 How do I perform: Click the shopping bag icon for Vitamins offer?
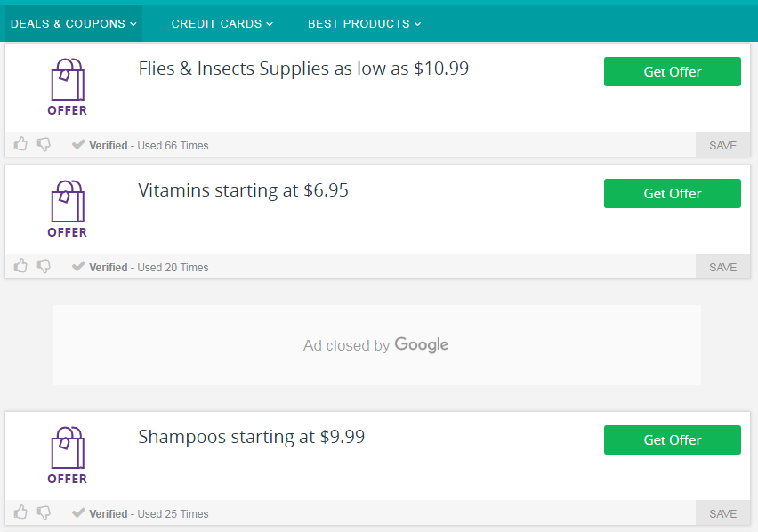point(68,209)
